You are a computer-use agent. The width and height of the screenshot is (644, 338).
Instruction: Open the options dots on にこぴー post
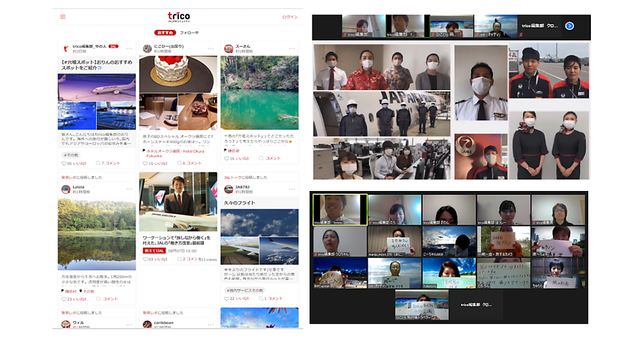pos(211,48)
